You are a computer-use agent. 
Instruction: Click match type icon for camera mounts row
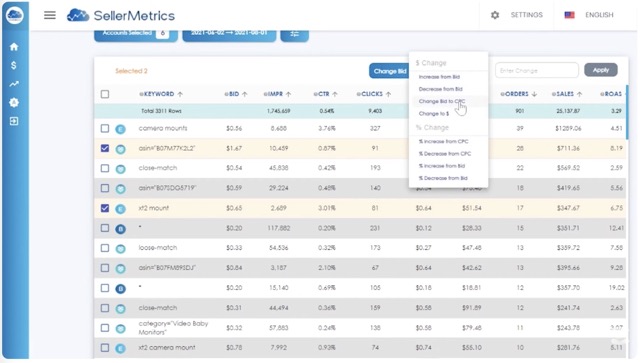point(120,129)
